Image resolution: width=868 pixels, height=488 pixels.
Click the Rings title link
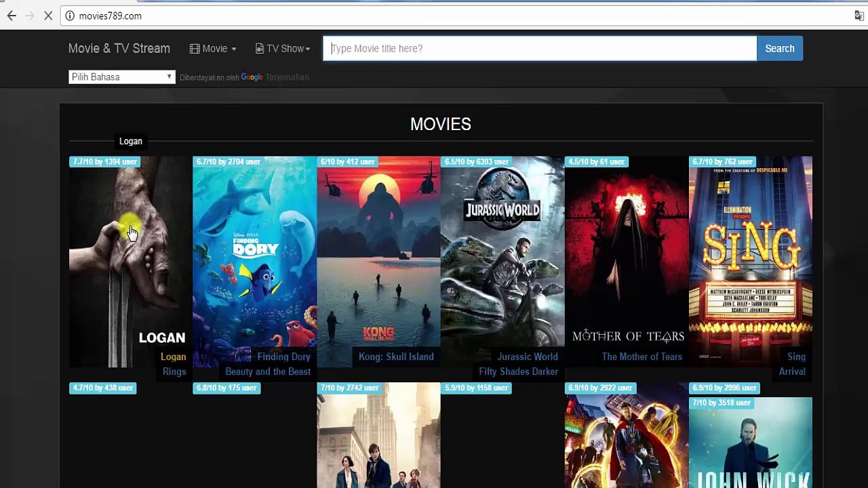(174, 371)
